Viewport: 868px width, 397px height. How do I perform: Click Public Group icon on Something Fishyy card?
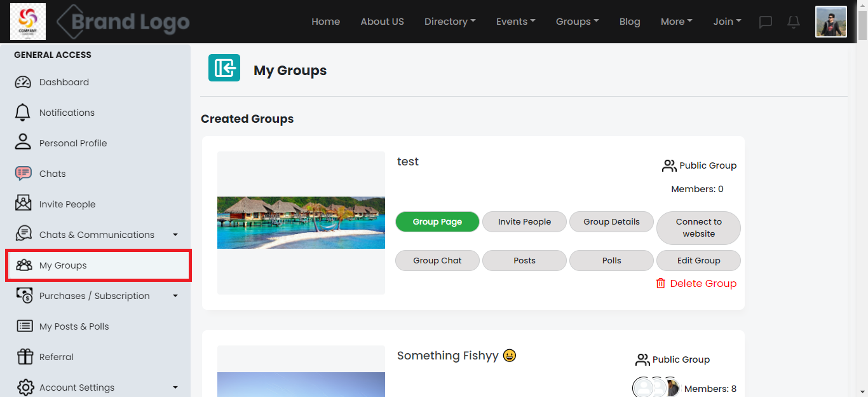[642, 360]
